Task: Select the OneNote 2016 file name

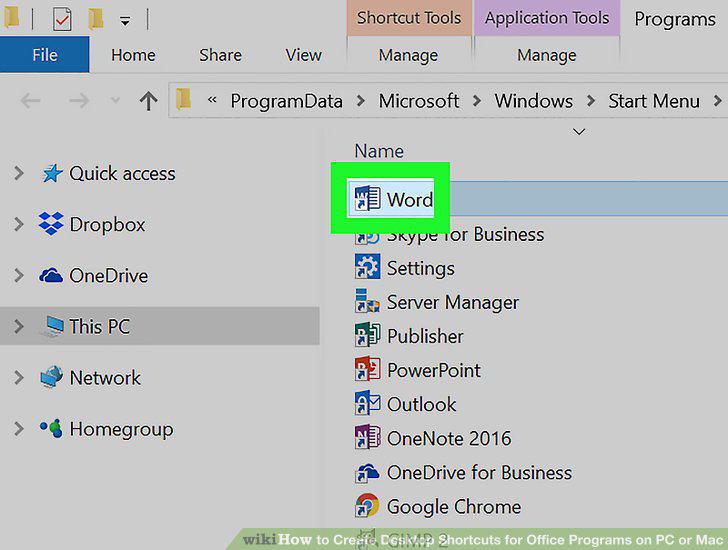Action: click(x=449, y=439)
